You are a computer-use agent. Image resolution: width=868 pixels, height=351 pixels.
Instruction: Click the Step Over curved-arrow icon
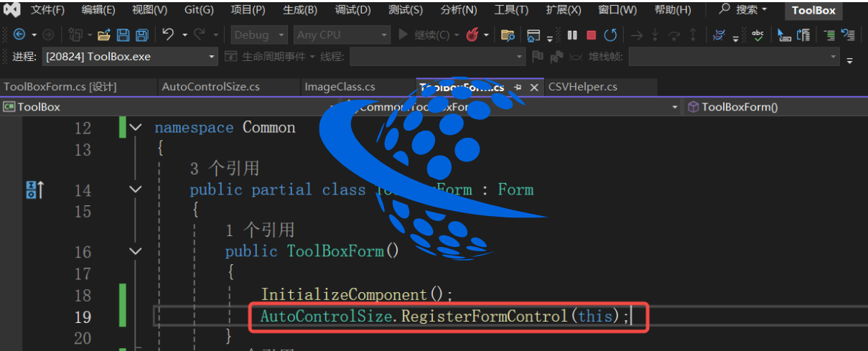pos(674,34)
